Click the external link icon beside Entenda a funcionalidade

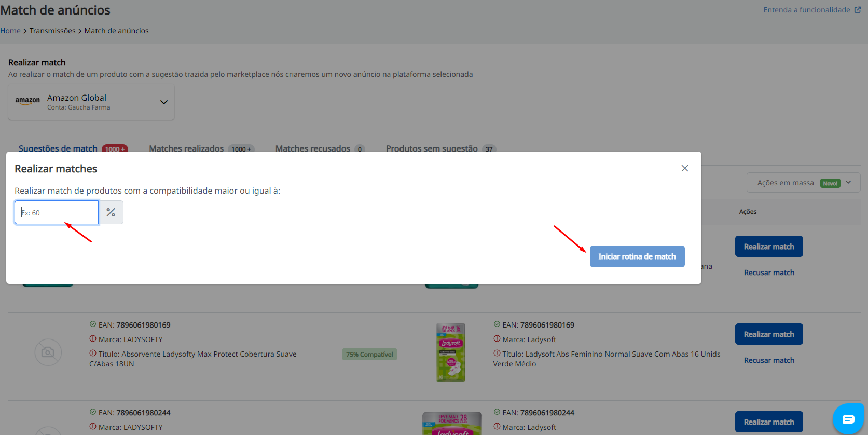[x=858, y=10]
